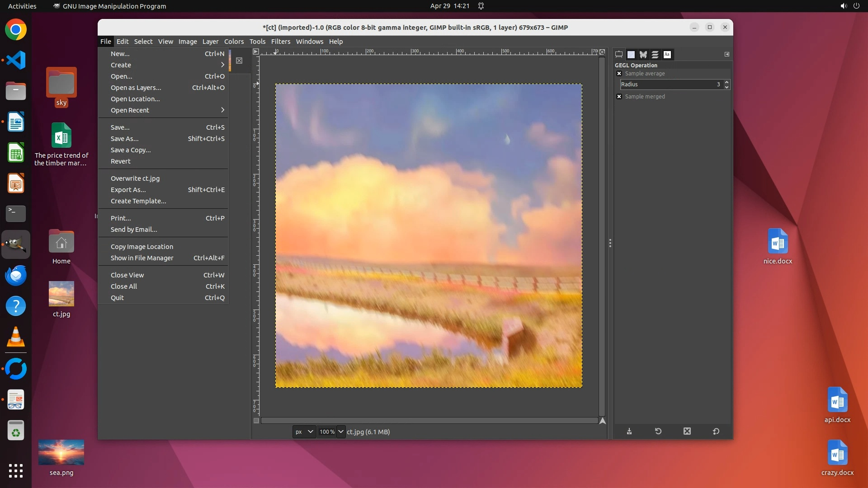Viewport: 868px width, 488px height.
Task: Choose Export As... from File menu
Action: pos(128,190)
